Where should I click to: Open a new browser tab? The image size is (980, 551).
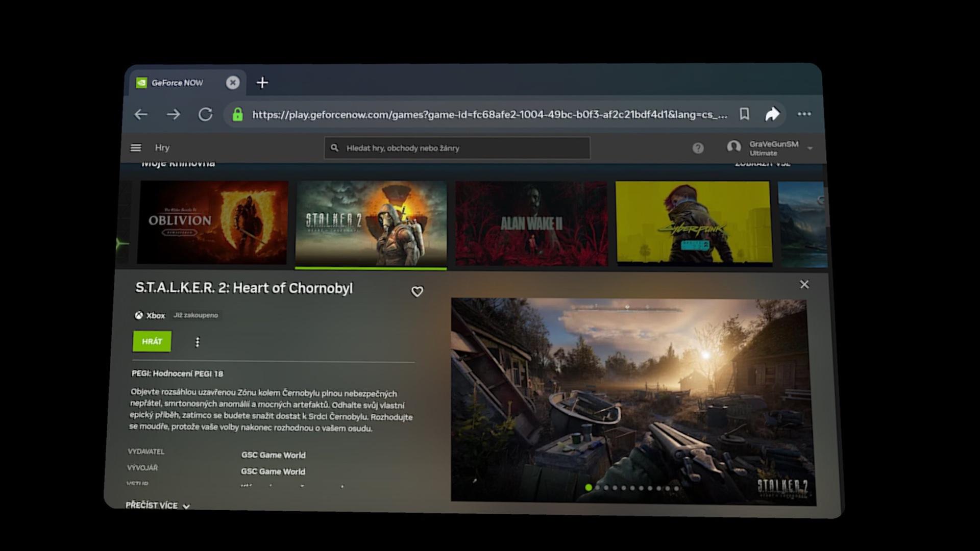click(x=262, y=83)
